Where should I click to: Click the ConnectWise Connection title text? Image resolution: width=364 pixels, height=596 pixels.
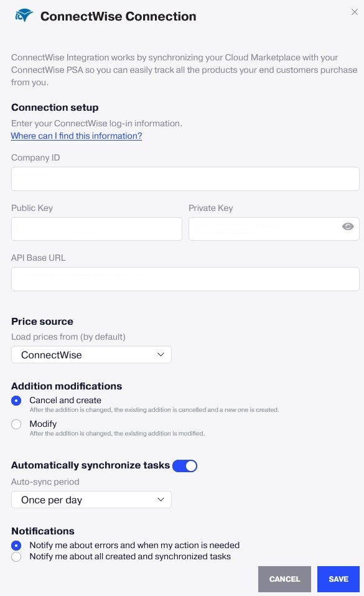pos(118,16)
